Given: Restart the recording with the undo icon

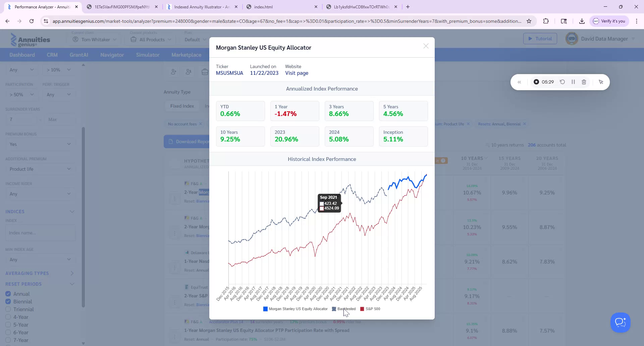Looking at the screenshot, I should click(562, 82).
